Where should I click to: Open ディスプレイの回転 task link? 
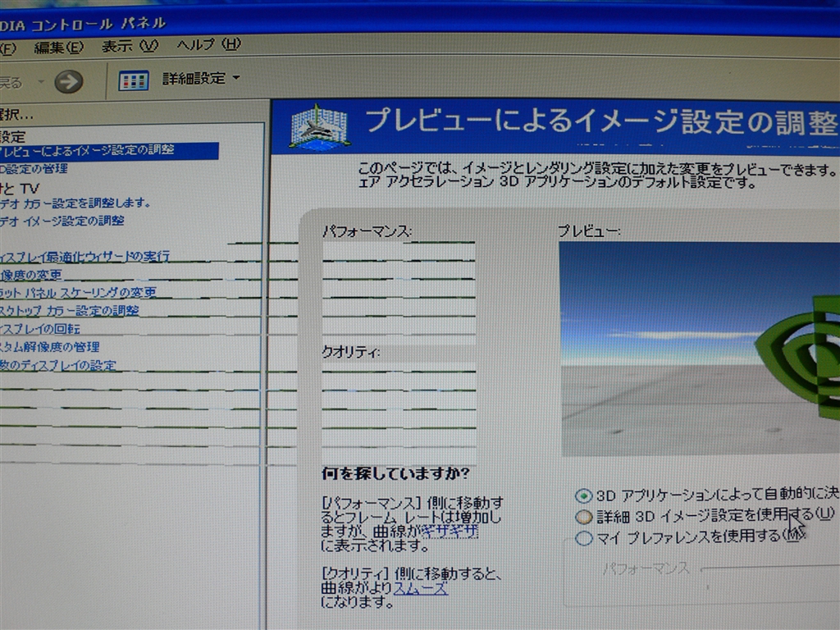tap(40, 329)
